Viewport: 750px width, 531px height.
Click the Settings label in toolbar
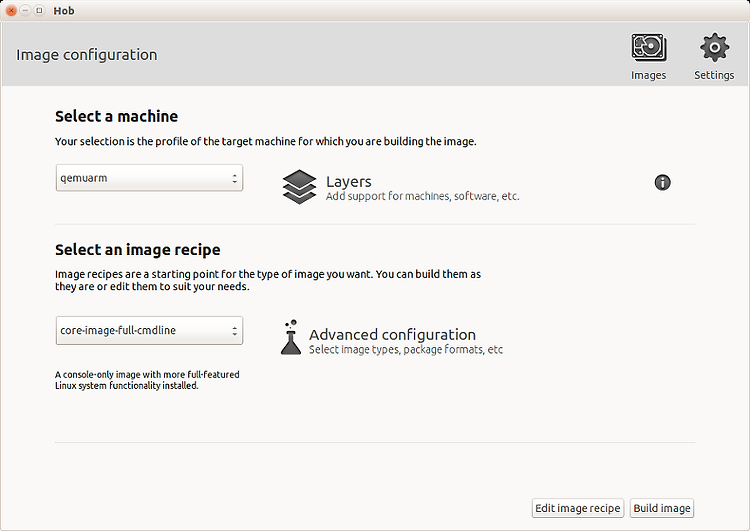714,75
